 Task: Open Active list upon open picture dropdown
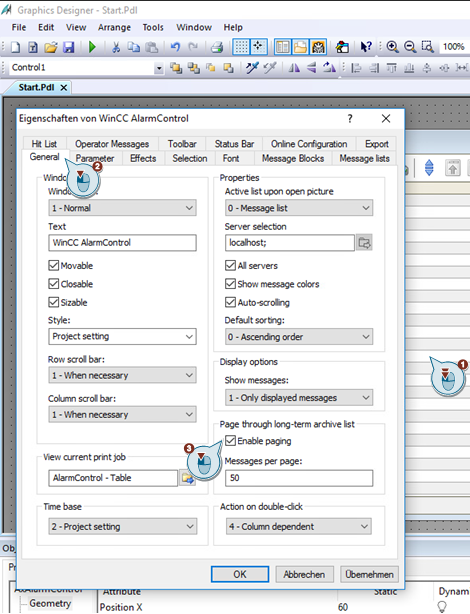(299, 208)
